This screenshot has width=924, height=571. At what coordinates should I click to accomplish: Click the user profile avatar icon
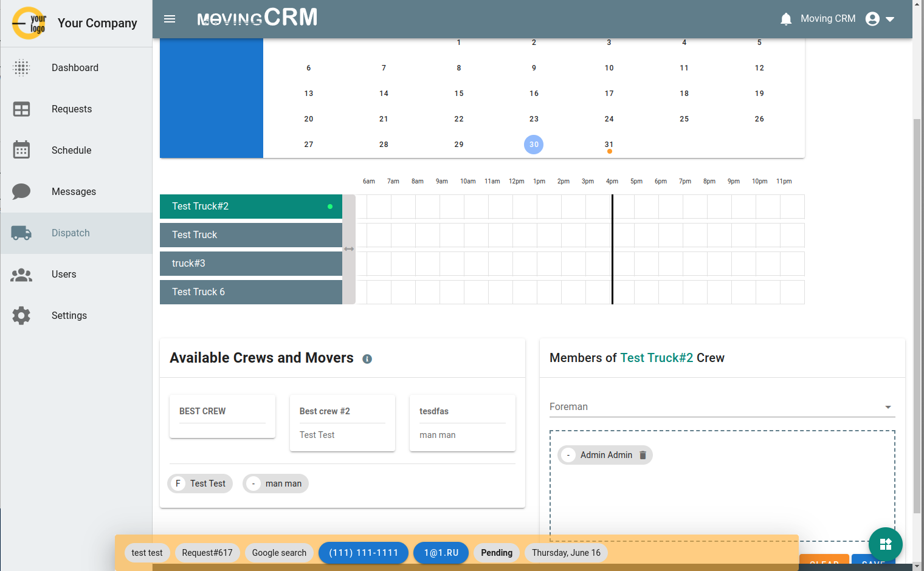point(872,19)
